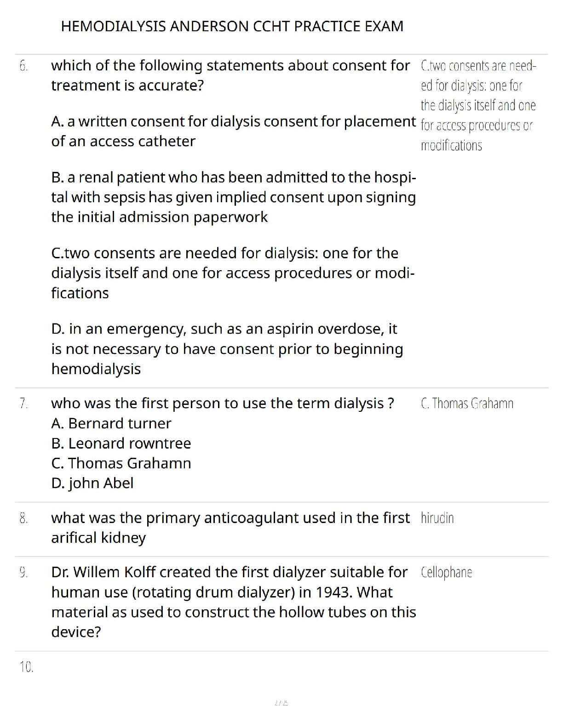Select the option B. Leonard rowntree
The height and width of the screenshot is (728, 563).
[x=121, y=444]
